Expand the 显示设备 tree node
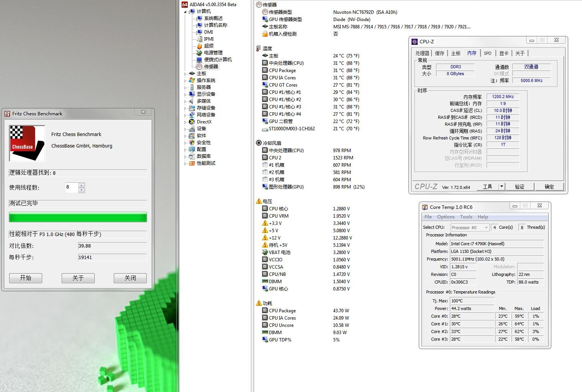 click(185, 95)
